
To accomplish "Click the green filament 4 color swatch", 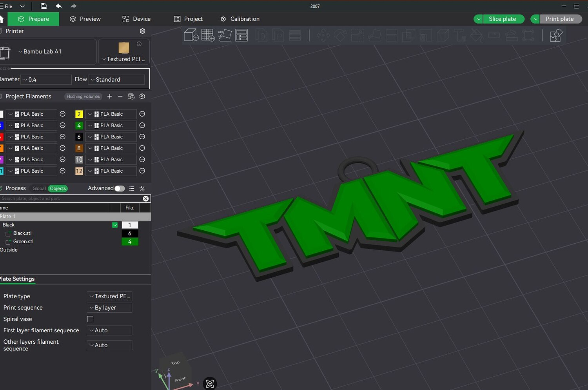I will pyautogui.click(x=79, y=126).
